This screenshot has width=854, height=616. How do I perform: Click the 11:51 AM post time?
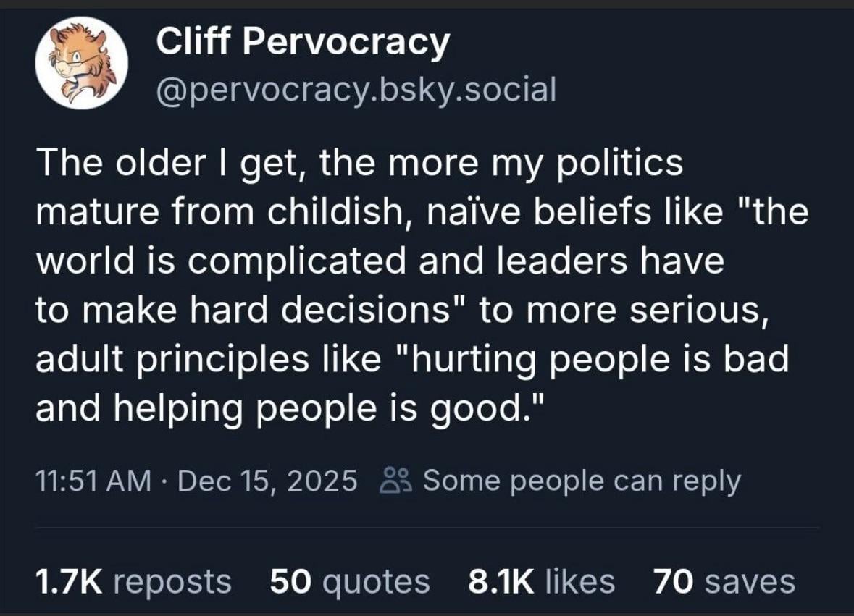[93, 480]
